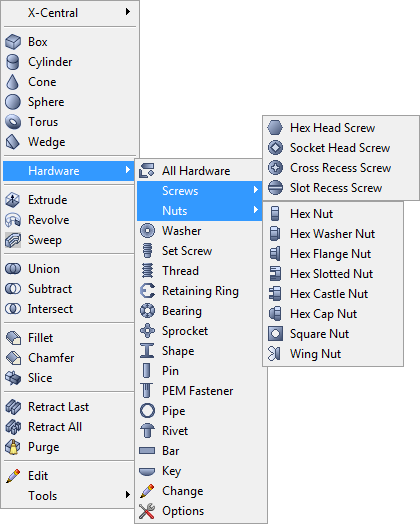Click the Box primitive icon
Image resolution: width=420 pixels, height=524 pixels.
click(13, 42)
